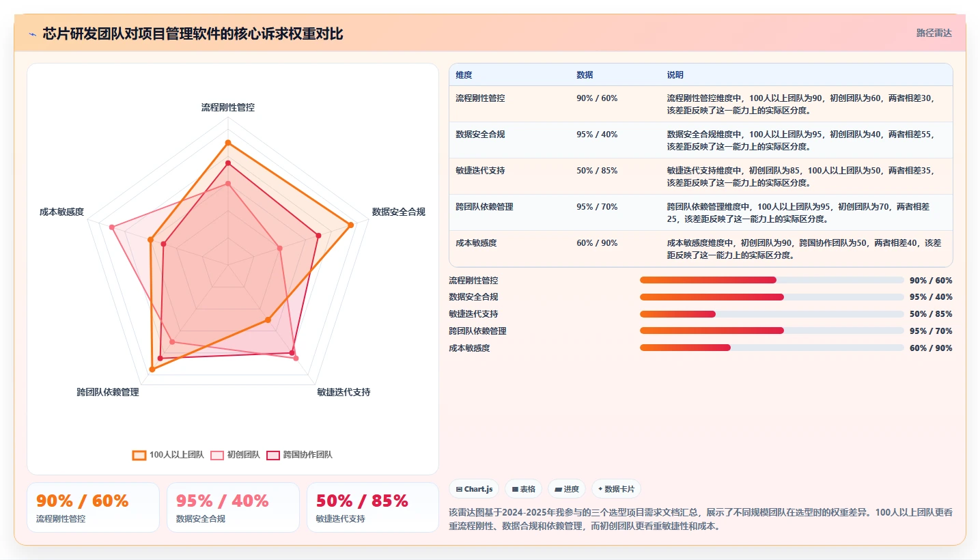
Task: Click the chart title 芯片研发团队 heading
Action: [x=193, y=33]
